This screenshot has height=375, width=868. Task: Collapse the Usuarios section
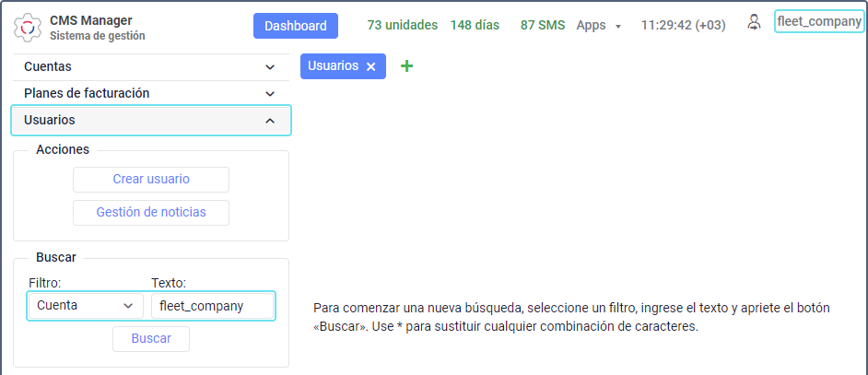pyautogui.click(x=150, y=121)
